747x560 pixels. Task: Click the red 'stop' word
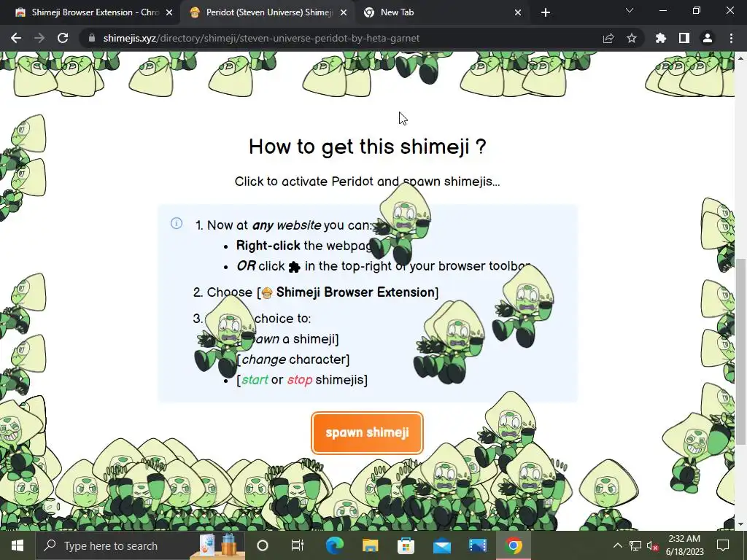[300, 379]
